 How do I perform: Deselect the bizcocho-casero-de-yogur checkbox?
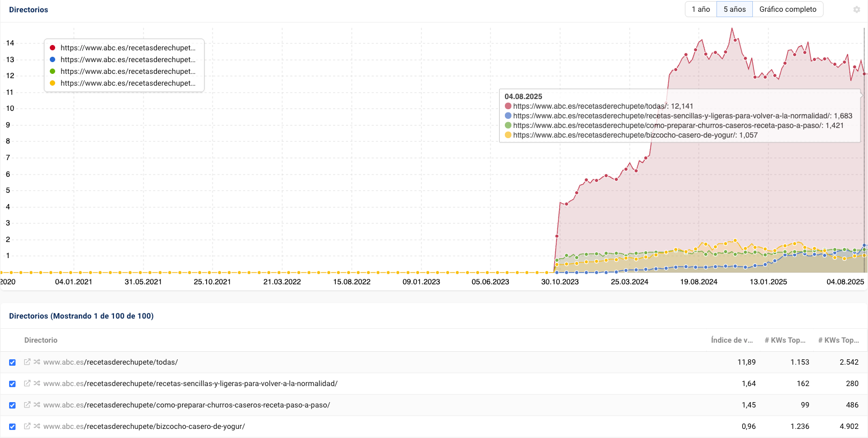(12, 427)
